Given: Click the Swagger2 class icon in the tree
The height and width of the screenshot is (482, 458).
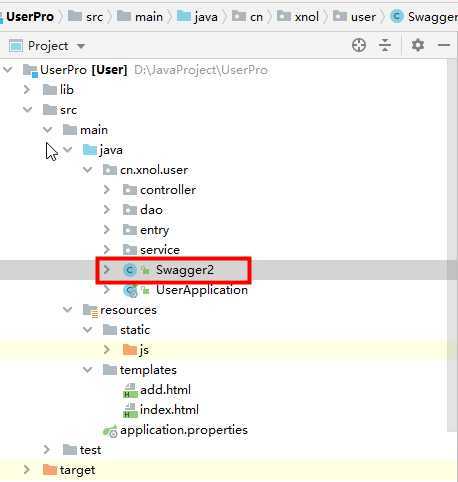Looking at the screenshot, I should pos(129,270).
